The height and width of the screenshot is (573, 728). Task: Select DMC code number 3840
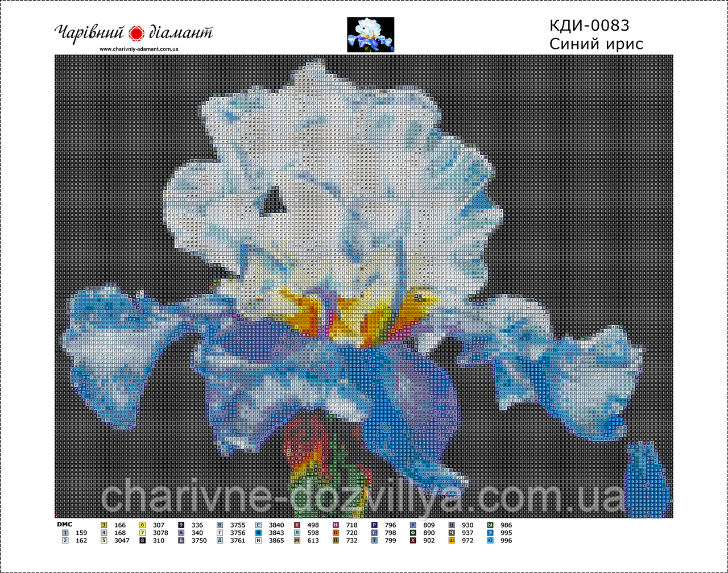coord(276,525)
